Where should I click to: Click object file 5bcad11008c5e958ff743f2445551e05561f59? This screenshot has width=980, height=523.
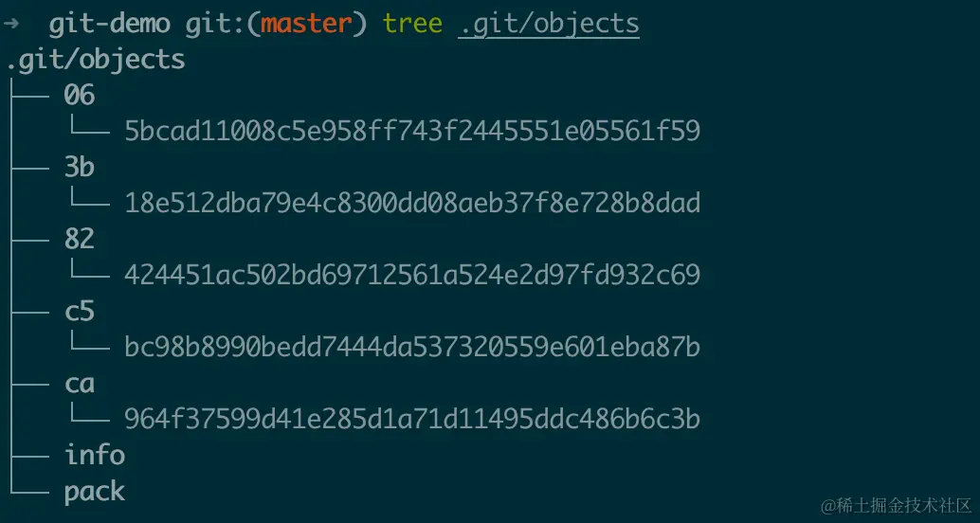click(x=412, y=131)
